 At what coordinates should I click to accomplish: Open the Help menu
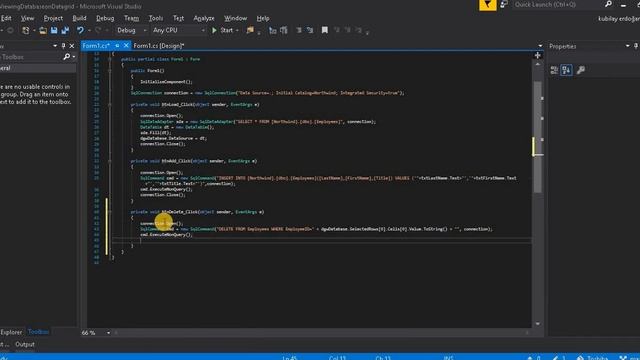pyautogui.click(x=263, y=18)
